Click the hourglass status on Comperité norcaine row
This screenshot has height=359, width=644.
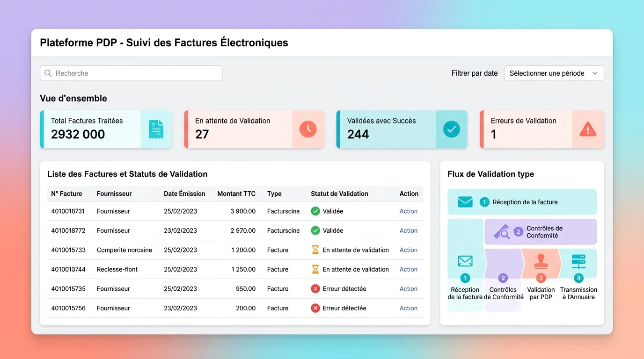tap(316, 250)
